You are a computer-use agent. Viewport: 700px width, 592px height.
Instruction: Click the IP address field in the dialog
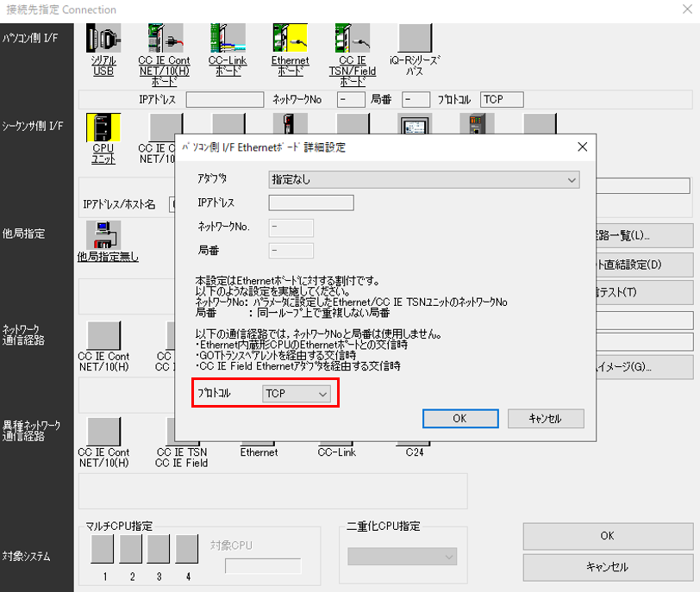point(311,203)
